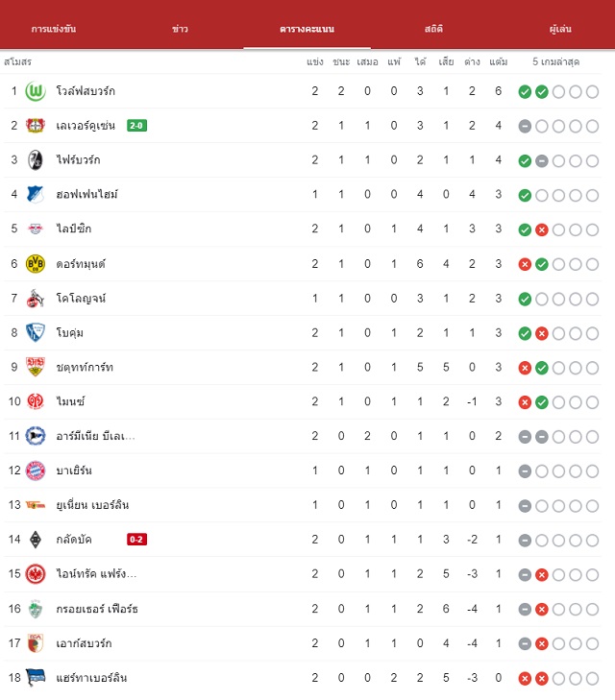Switch to the สถิติ tab

pyautogui.click(x=433, y=29)
